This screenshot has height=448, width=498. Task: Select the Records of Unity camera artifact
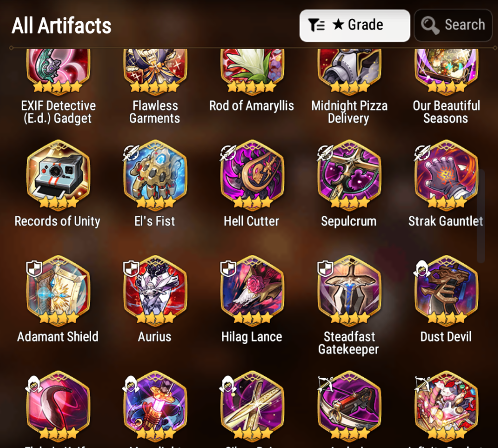click(58, 175)
